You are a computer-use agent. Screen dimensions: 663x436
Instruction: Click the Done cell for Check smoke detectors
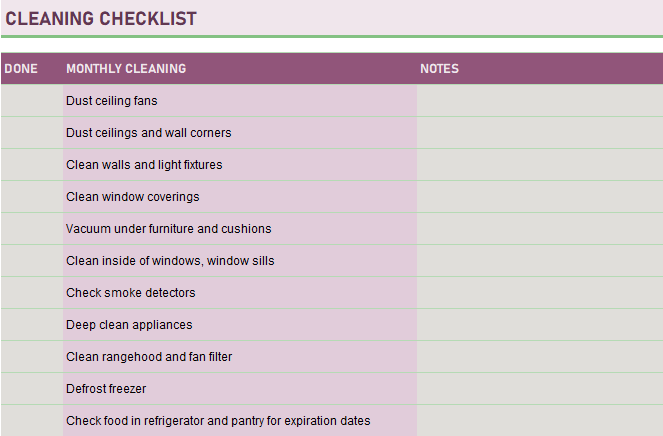31,293
